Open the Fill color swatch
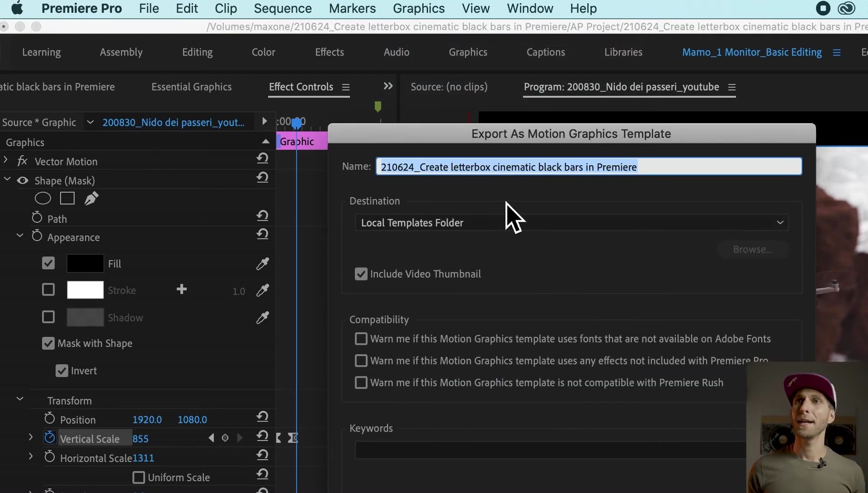 [x=85, y=263]
